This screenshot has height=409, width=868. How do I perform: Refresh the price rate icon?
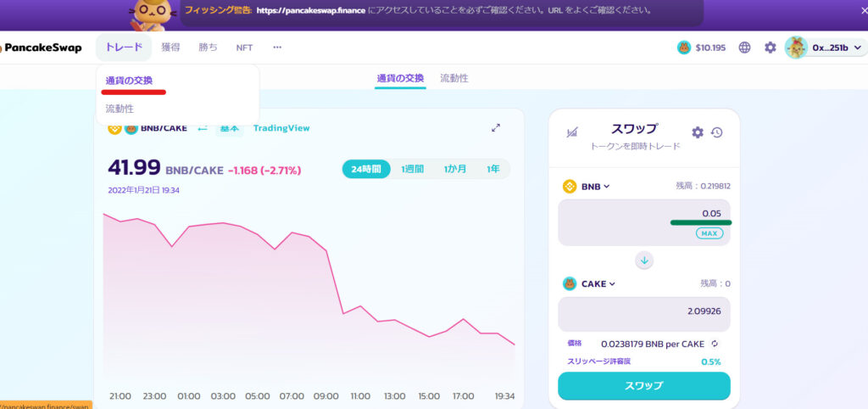tap(715, 344)
